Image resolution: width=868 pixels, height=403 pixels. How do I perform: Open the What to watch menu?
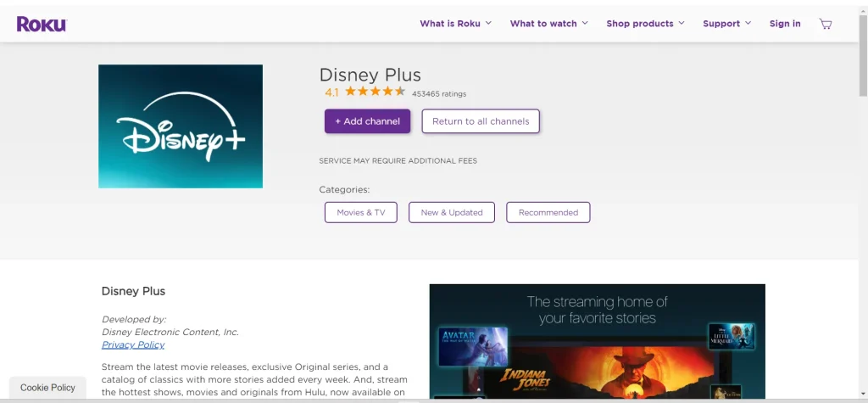(x=543, y=23)
